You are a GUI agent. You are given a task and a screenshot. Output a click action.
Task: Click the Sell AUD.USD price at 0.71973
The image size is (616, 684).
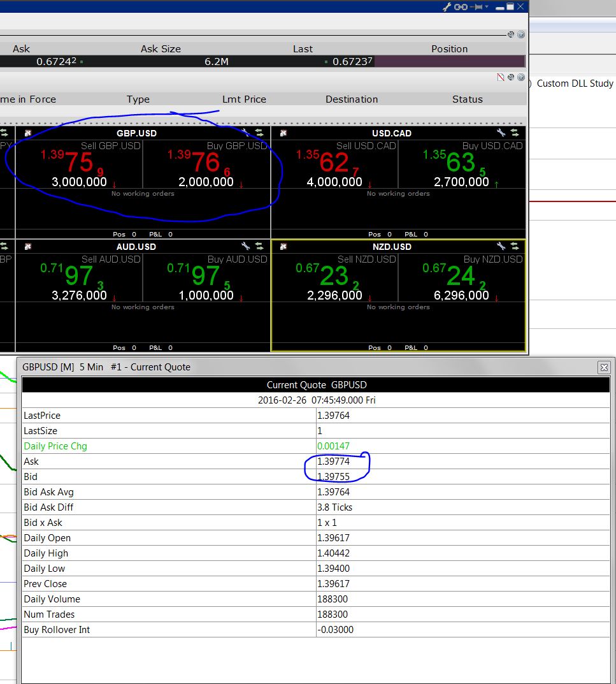[73, 276]
